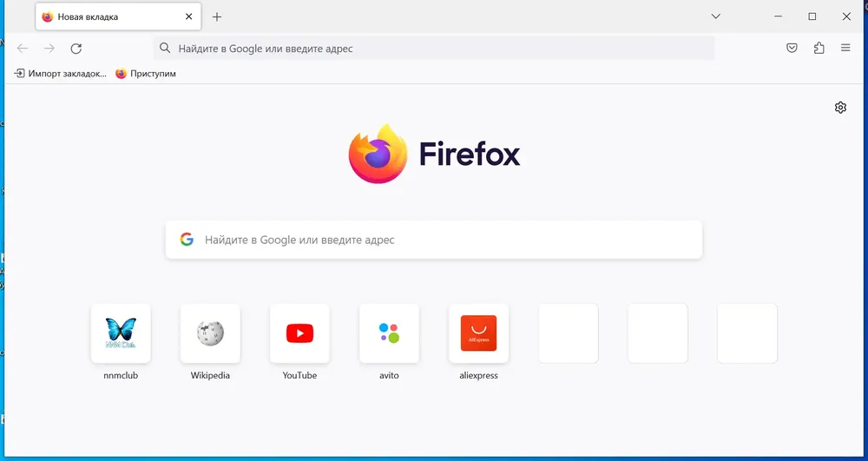Image resolution: width=868 pixels, height=461 pixels.
Task: Open the YouTube shortcut tile
Action: coord(299,333)
